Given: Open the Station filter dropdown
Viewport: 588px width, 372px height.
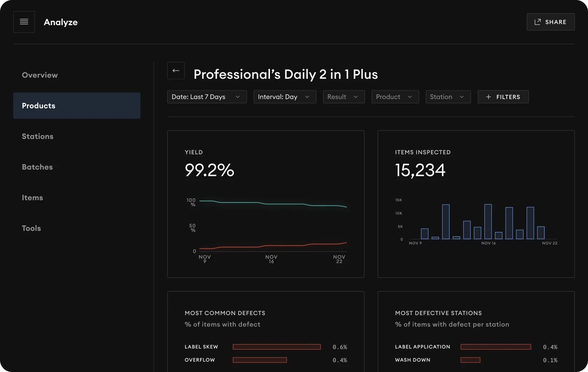Looking at the screenshot, I should click(x=448, y=97).
